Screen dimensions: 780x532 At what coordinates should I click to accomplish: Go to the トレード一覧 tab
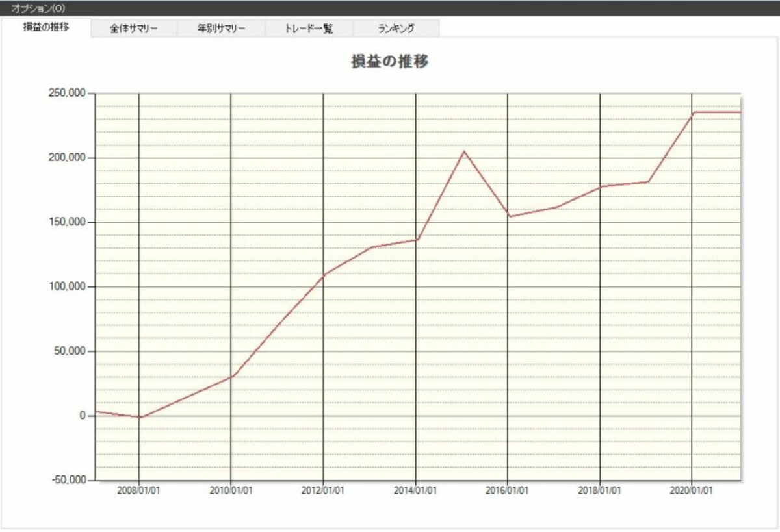(x=309, y=29)
